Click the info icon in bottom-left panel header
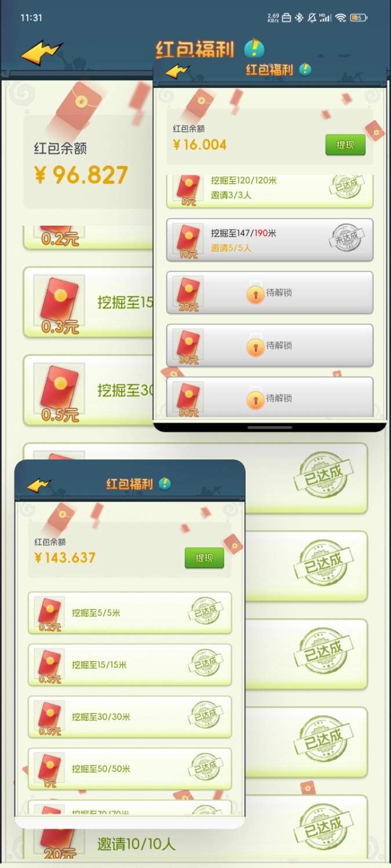Screen dimensions: 391x868 point(165,483)
